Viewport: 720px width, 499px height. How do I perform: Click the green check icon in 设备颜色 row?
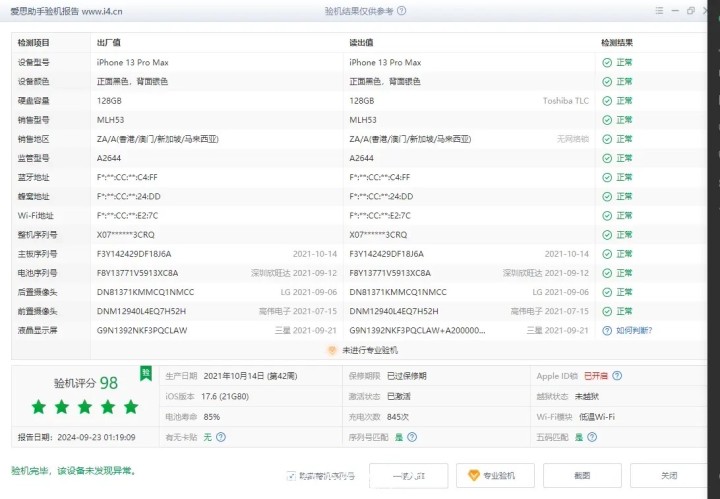coord(607,82)
